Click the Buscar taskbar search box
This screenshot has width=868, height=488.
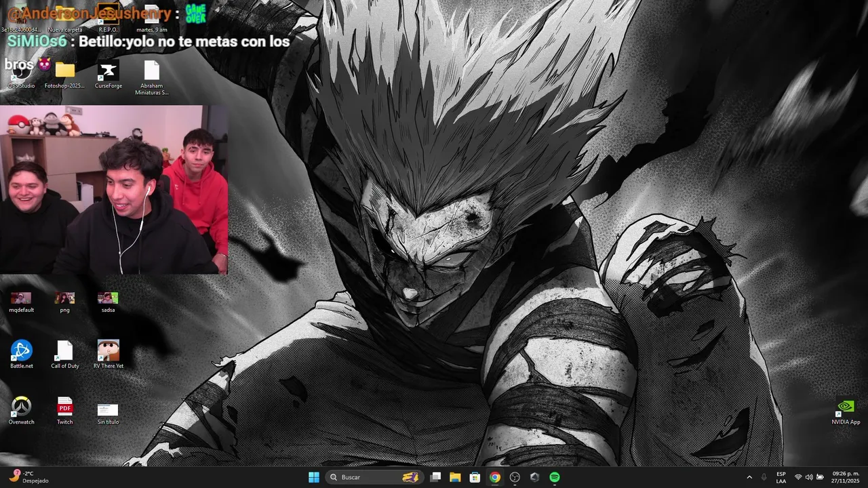click(x=375, y=477)
